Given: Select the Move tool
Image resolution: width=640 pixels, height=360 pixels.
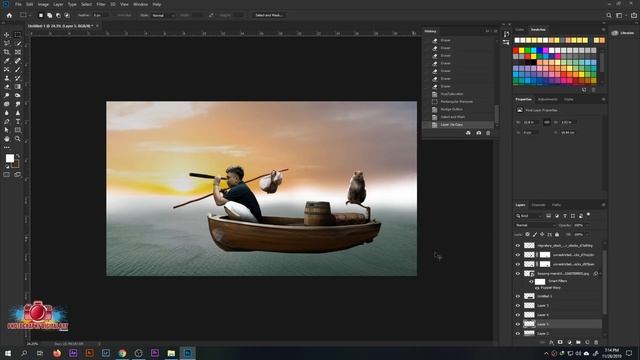Looking at the screenshot, I should [7, 35].
